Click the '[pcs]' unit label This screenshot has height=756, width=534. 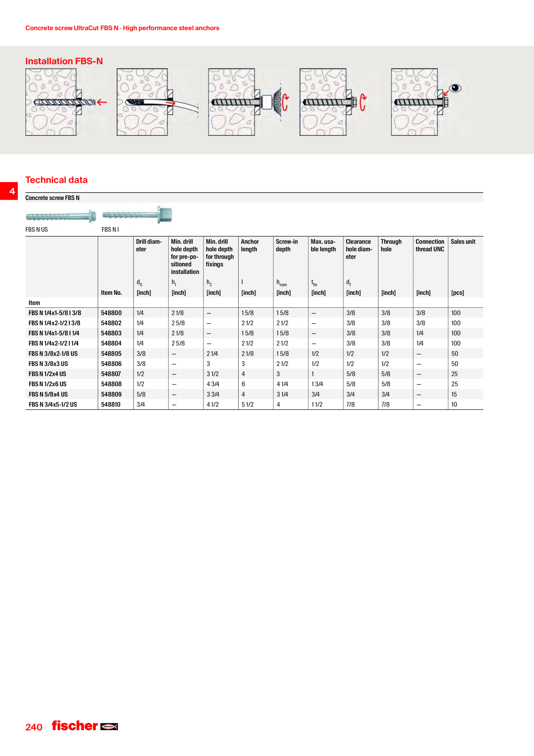(x=458, y=293)
